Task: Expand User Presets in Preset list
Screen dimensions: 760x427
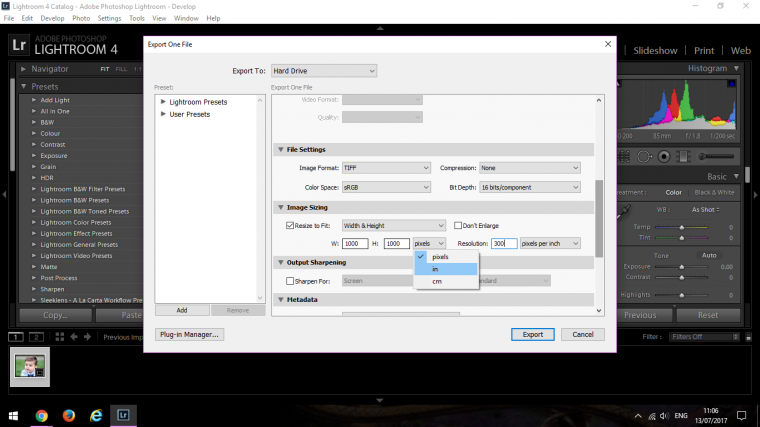Action: coord(163,114)
